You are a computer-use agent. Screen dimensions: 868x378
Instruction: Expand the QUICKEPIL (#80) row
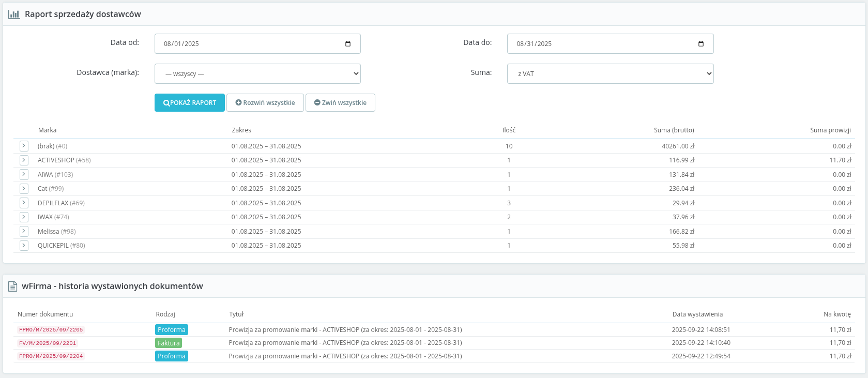pos(24,246)
